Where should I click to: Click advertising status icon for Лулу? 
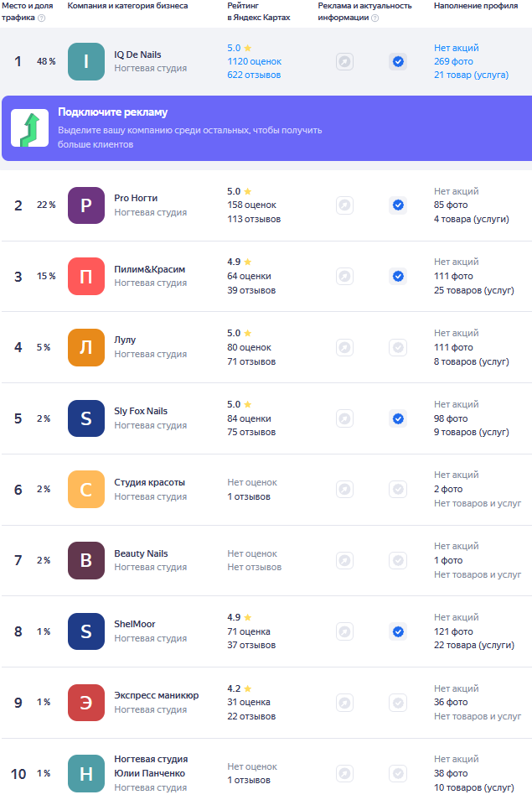[344, 347]
